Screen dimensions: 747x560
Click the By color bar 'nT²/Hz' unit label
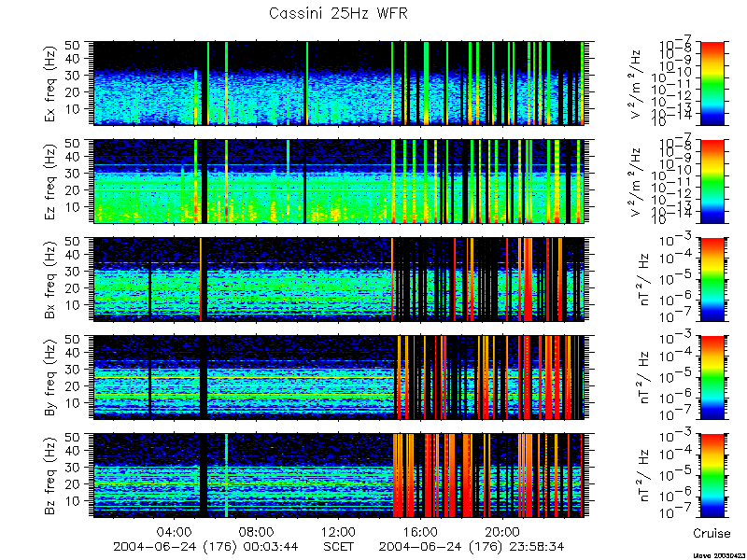tap(643, 377)
